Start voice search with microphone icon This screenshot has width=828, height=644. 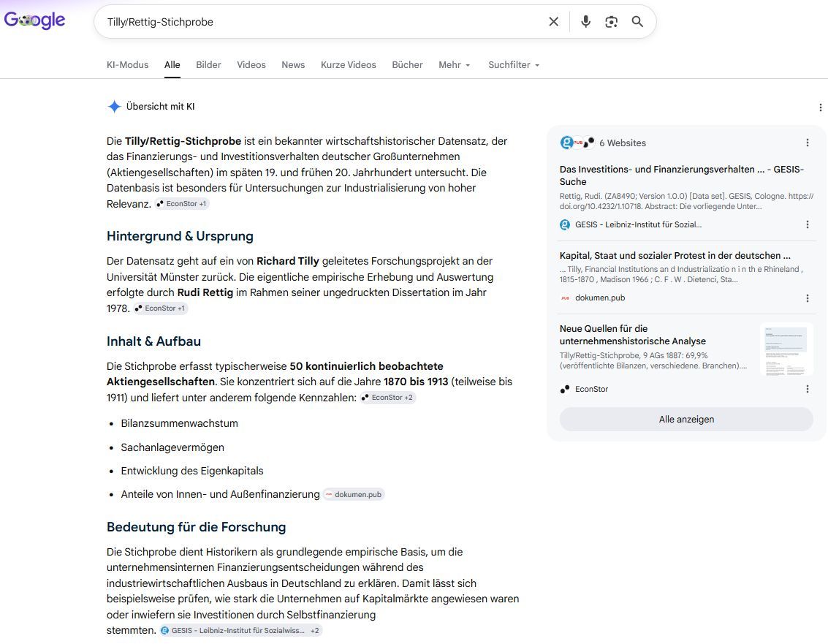[x=585, y=22]
